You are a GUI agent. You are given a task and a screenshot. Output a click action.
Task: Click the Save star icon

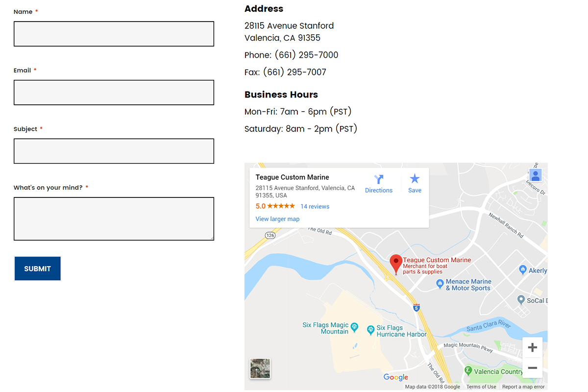point(415,179)
